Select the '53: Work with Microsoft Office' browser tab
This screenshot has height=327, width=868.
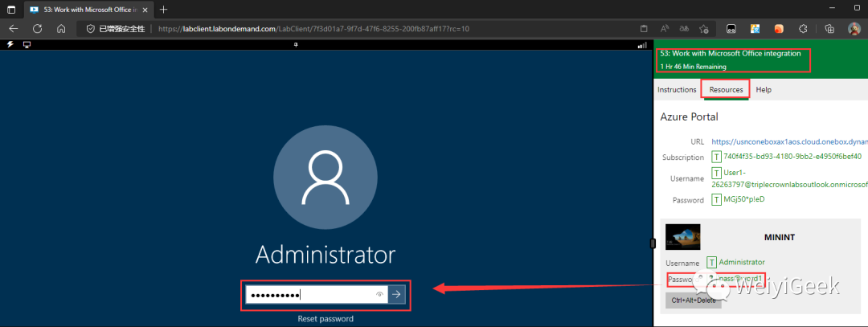pos(88,10)
